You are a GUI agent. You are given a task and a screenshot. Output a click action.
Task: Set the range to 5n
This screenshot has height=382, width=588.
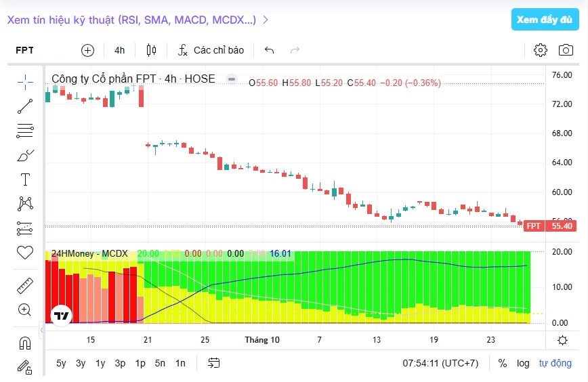coord(160,363)
